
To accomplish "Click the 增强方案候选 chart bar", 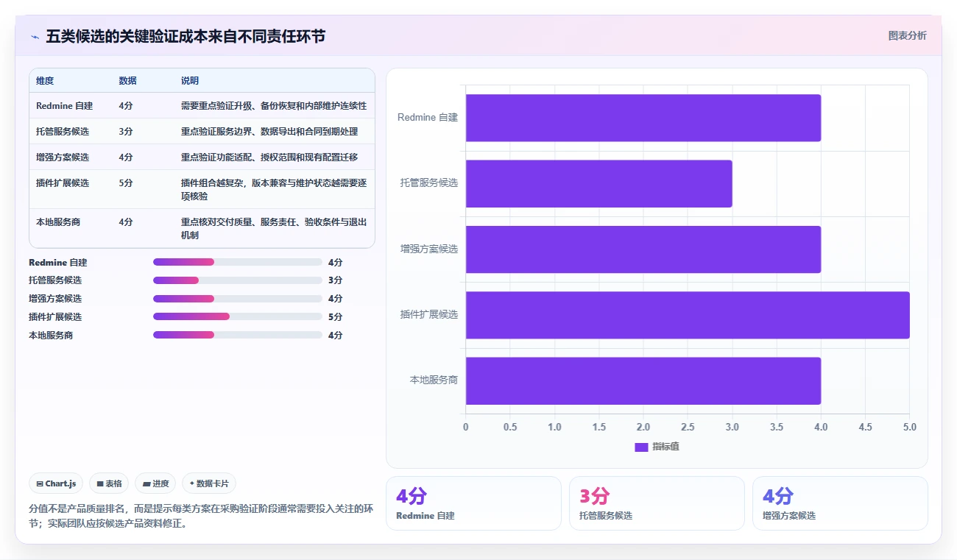I will coord(643,249).
